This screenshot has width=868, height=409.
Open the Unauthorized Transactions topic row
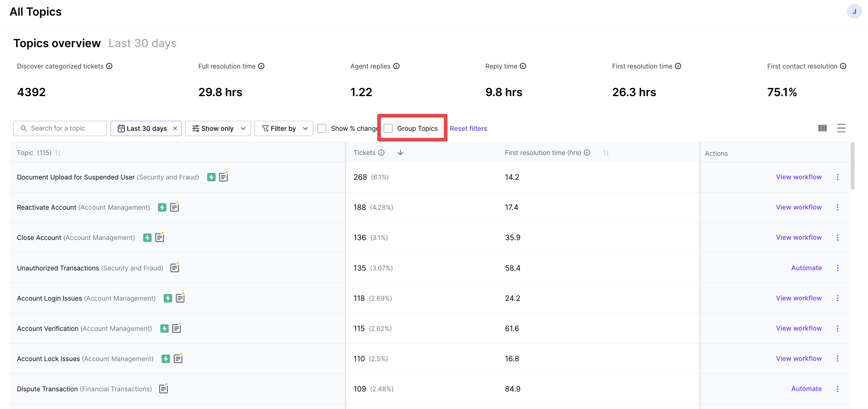[430, 268]
